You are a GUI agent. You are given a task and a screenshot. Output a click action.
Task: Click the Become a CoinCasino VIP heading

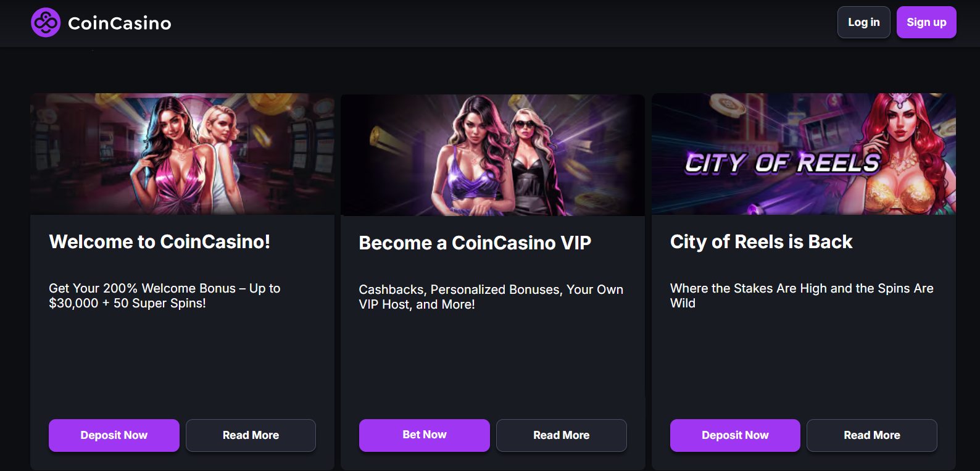(x=475, y=243)
